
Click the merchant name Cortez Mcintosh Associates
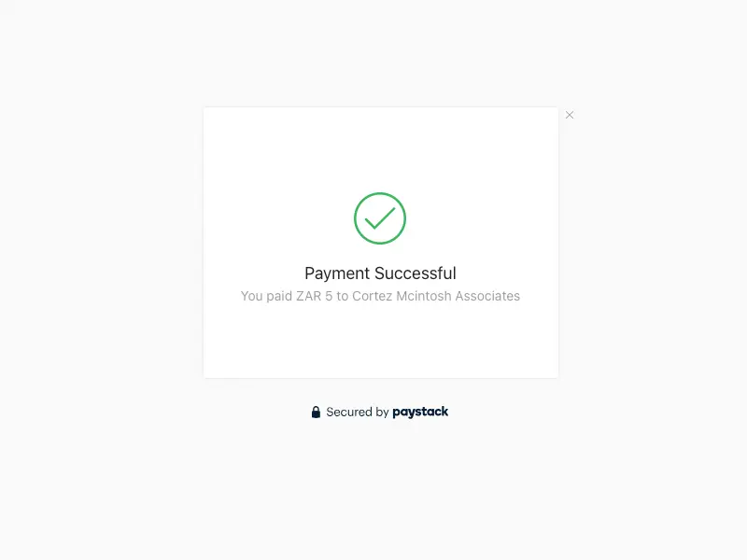tap(436, 296)
